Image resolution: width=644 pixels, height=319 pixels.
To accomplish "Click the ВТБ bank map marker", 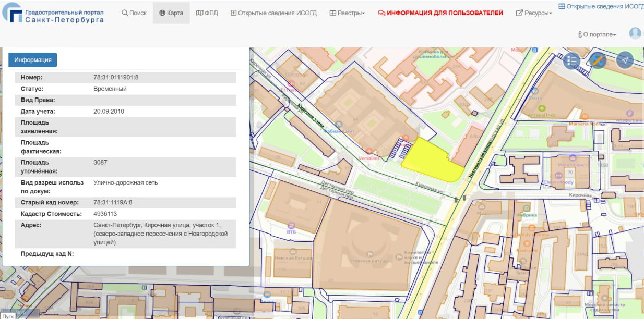I will click(291, 225).
